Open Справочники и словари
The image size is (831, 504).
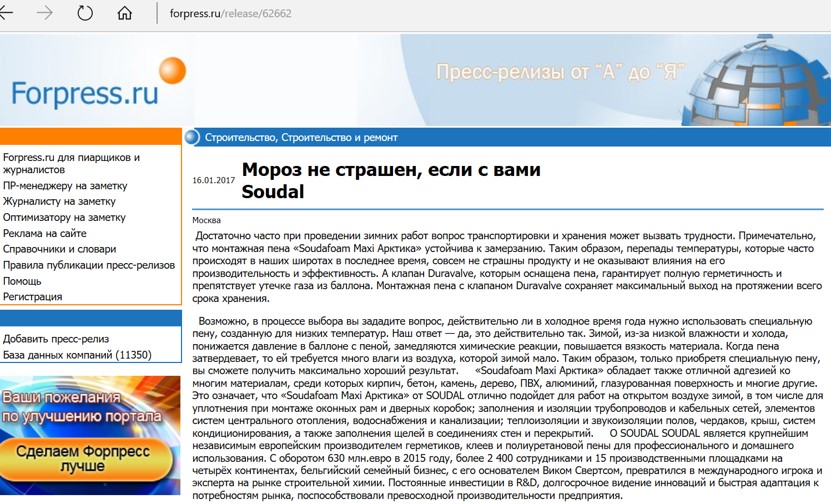[59, 249]
